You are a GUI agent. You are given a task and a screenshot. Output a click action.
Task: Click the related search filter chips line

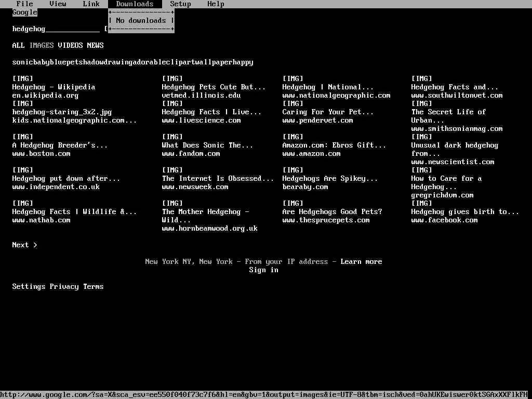[132, 62]
